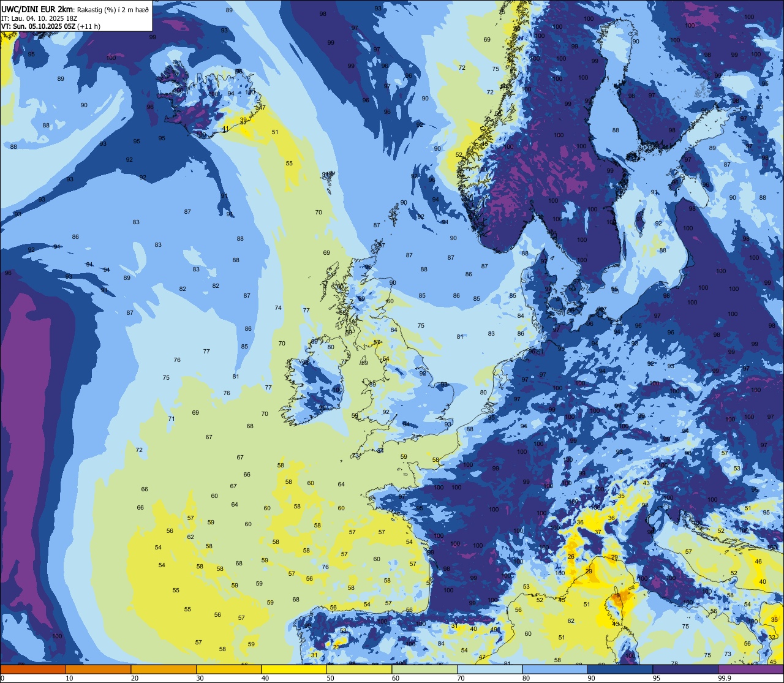Click the humidity value "46" over the Balkans
This screenshot has width=784, height=683.
click(x=758, y=562)
